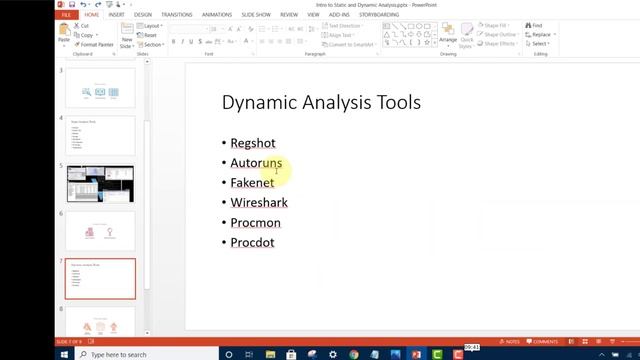Click the slide panel scroll up arrow

point(147,62)
